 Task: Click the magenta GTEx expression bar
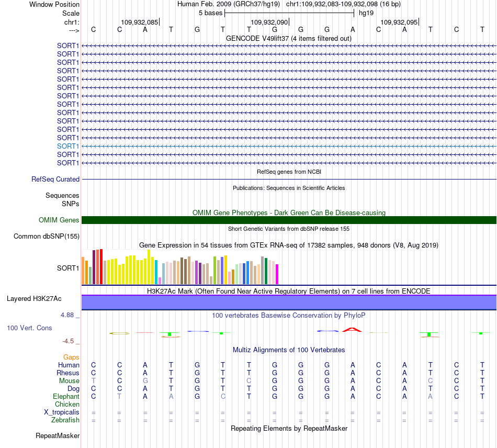[x=277, y=274]
